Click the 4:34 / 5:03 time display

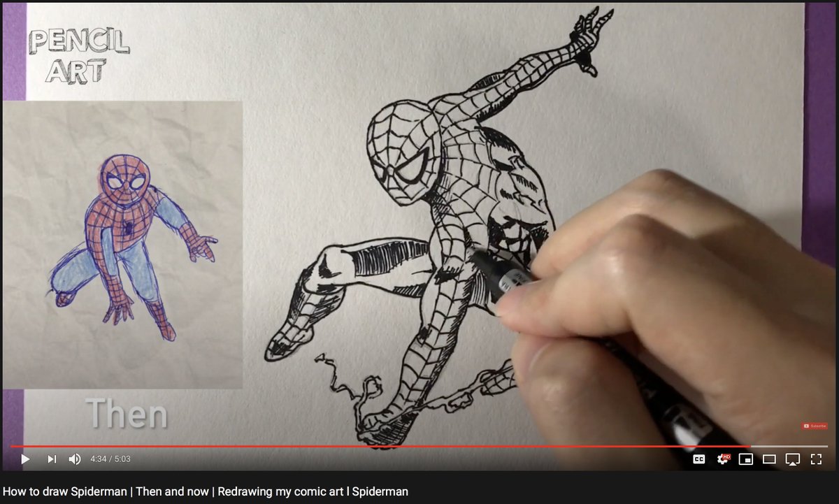tap(110, 459)
